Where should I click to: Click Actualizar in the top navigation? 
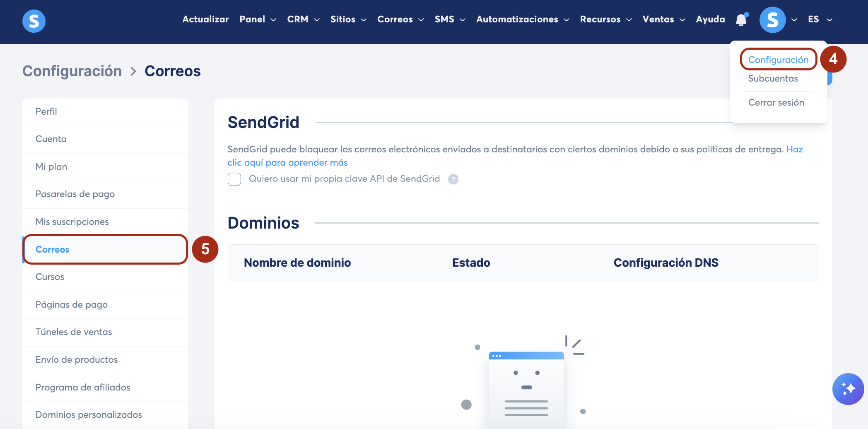[205, 19]
